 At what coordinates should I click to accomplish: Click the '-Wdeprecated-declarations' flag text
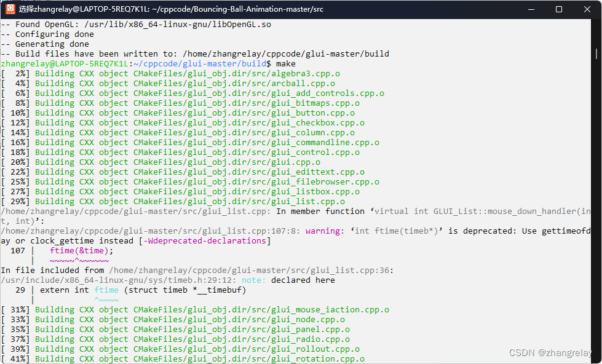[205, 241]
